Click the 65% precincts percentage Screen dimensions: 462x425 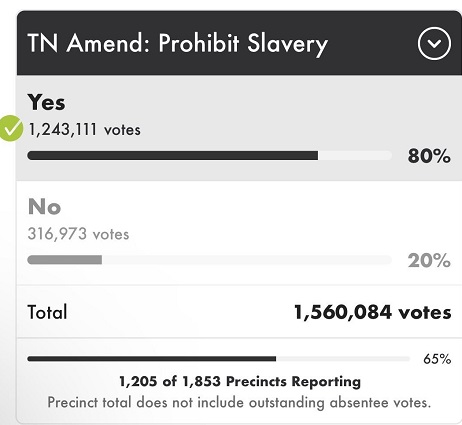click(x=437, y=359)
